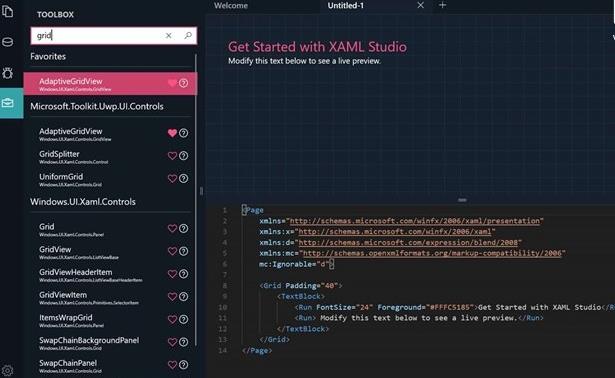Favorite the GridView control
The height and width of the screenshot is (378, 615).
[x=172, y=251]
